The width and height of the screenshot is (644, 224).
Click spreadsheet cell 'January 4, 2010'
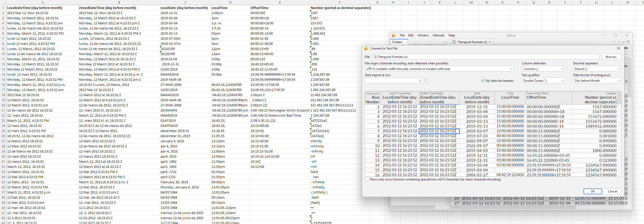185,141
